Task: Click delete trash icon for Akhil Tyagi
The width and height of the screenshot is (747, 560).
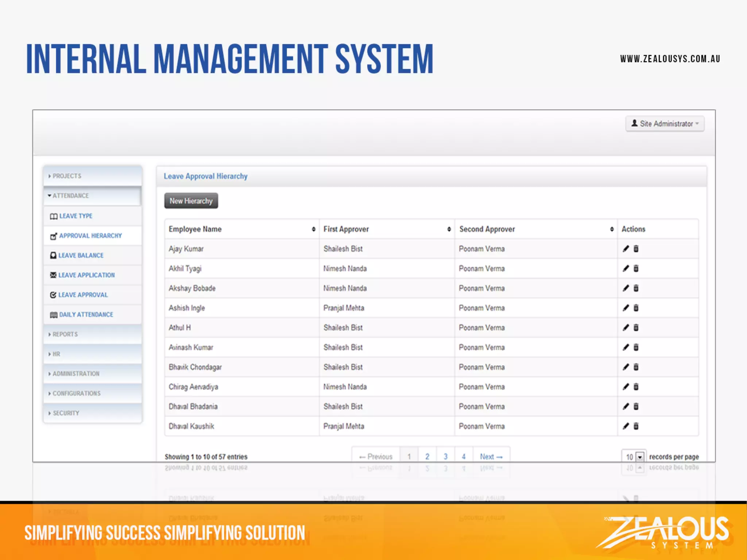Action: coord(636,268)
